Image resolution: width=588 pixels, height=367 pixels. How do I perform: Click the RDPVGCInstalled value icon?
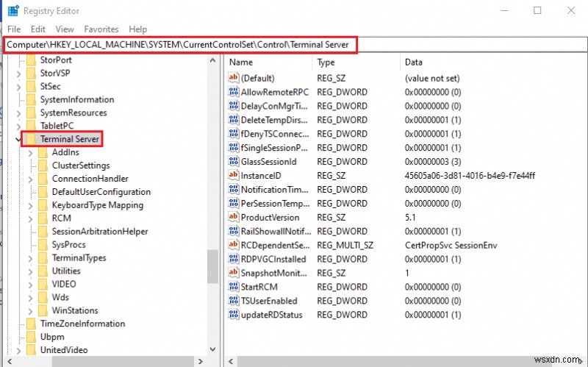[x=233, y=259]
